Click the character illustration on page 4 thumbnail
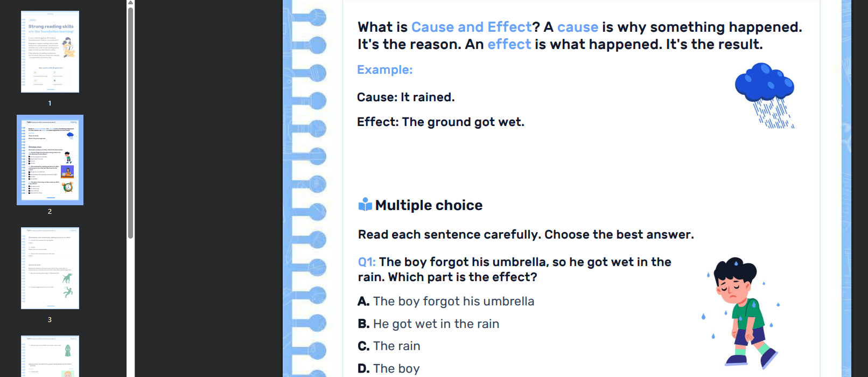The width and height of the screenshot is (868, 377). click(x=68, y=351)
